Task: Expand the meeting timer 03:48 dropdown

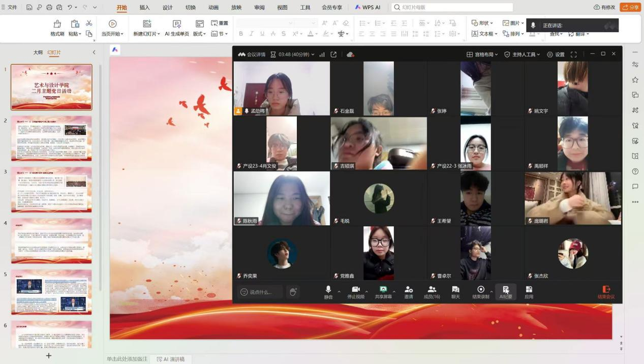Action: click(313, 54)
